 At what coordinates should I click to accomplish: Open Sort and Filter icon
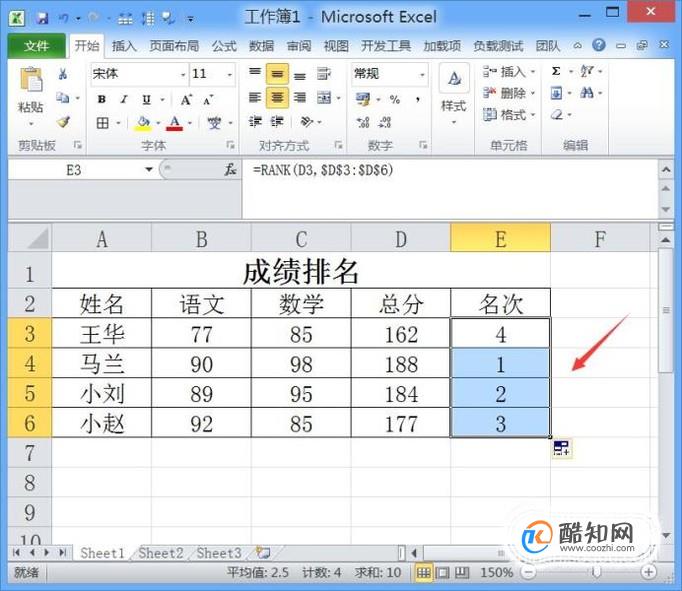pos(587,71)
